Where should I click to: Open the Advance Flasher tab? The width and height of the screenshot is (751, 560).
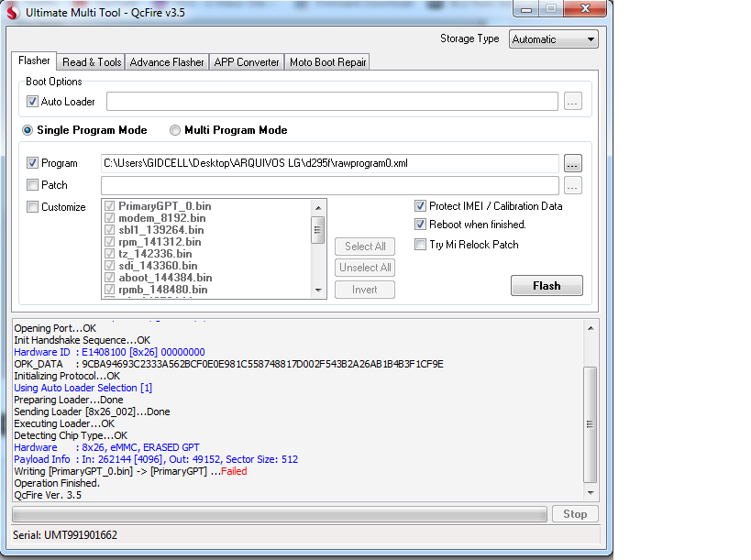click(167, 62)
